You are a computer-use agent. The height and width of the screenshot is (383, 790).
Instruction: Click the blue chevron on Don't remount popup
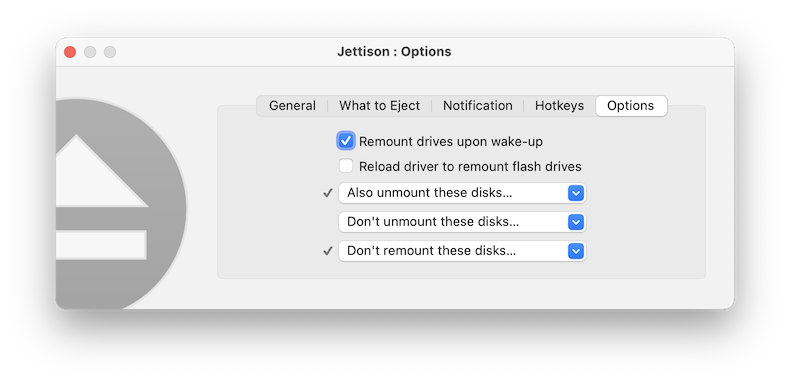tap(576, 251)
